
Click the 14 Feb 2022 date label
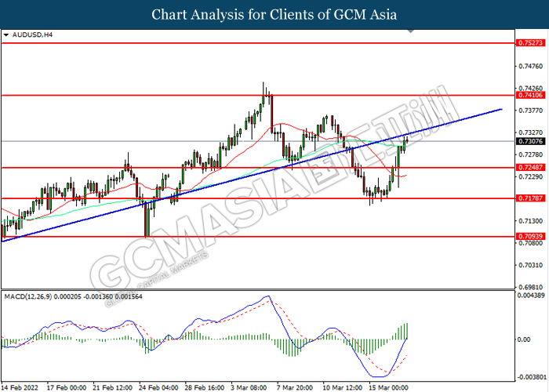tap(20, 388)
